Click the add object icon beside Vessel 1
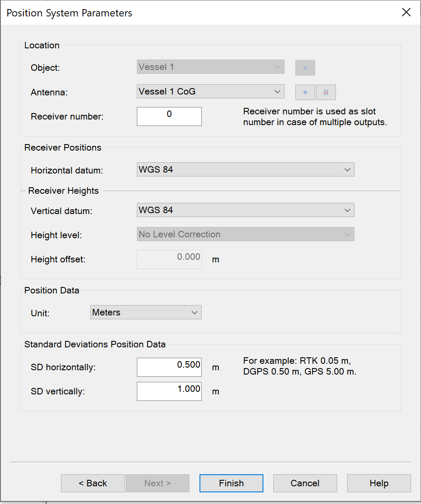 (x=305, y=68)
